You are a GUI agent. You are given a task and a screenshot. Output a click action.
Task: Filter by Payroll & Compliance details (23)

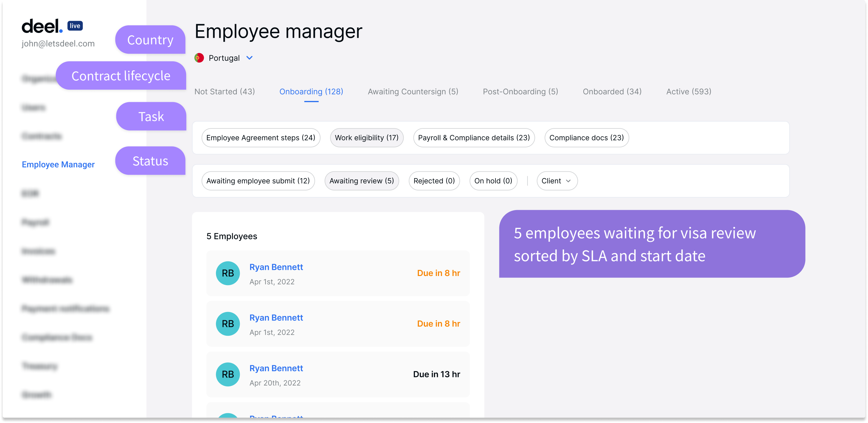[x=474, y=138]
